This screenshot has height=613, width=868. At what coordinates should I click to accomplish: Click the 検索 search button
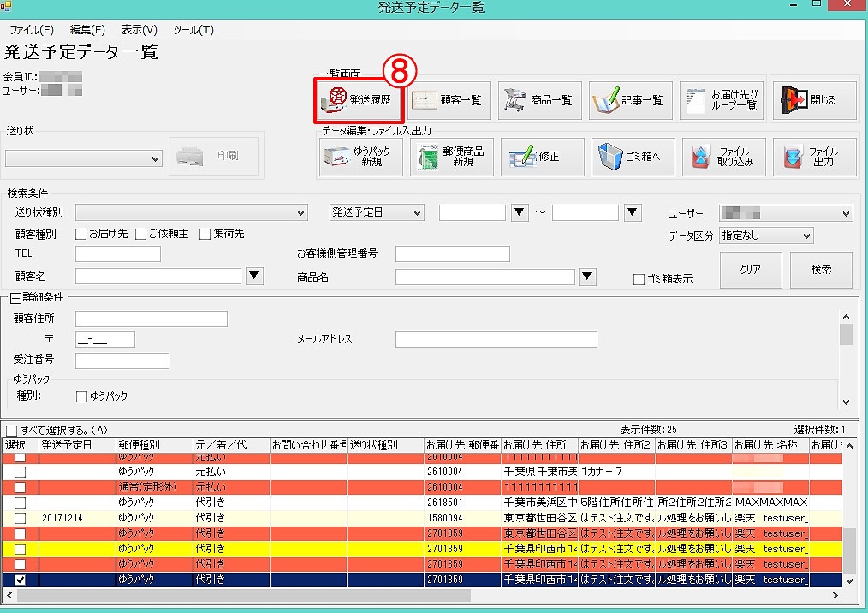point(820,270)
